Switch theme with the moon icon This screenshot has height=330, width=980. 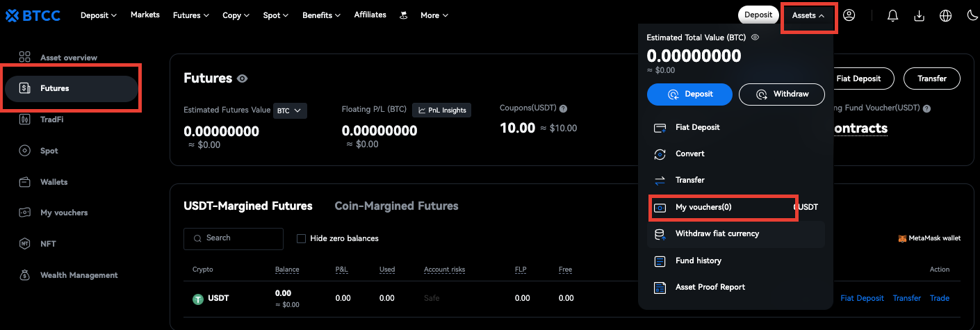(x=970, y=15)
